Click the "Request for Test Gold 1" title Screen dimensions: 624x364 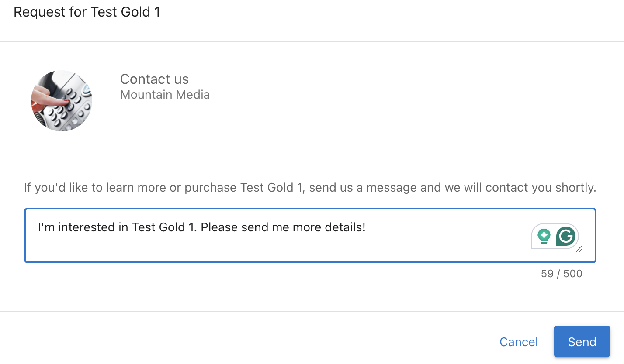click(x=87, y=12)
